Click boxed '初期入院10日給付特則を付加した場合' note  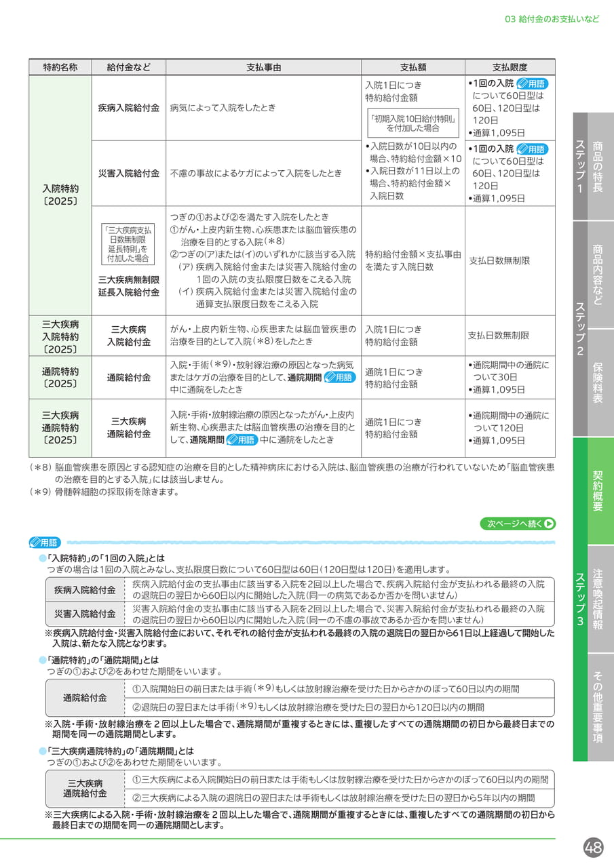click(412, 122)
